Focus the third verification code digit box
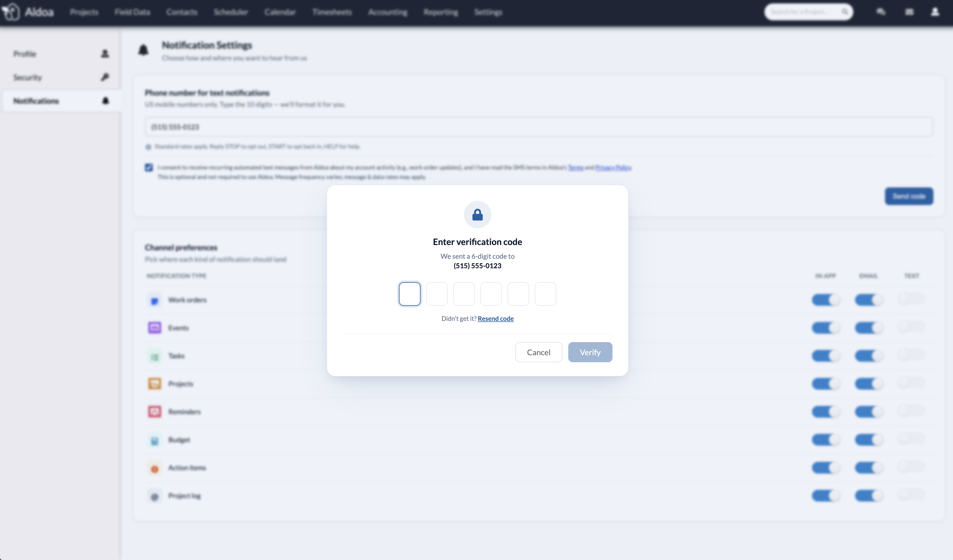953x560 pixels. (x=464, y=294)
